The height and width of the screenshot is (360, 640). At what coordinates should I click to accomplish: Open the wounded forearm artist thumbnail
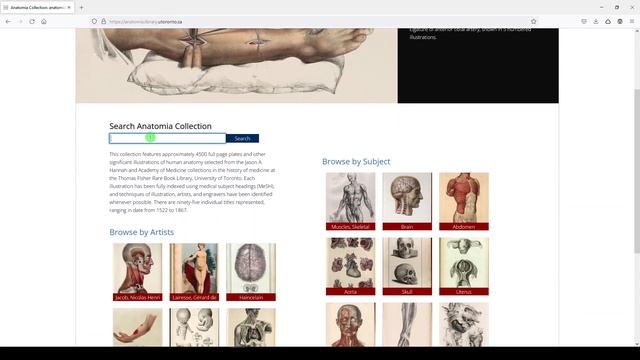138,327
